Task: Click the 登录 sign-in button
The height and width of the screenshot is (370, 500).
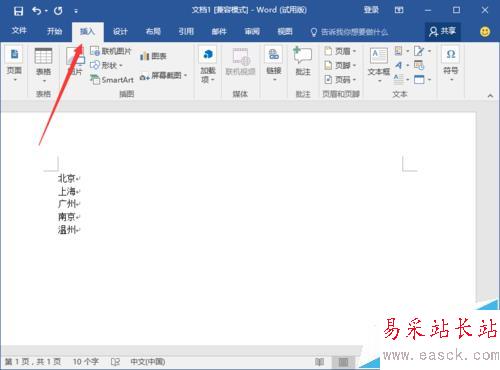Action: 371,10
